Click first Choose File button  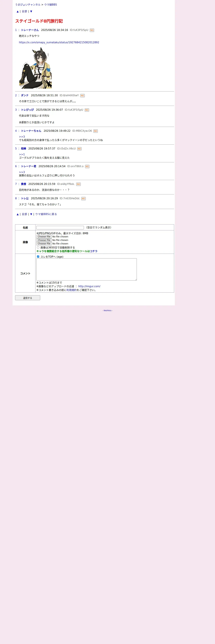pyautogui.click(x=44, y=237)
